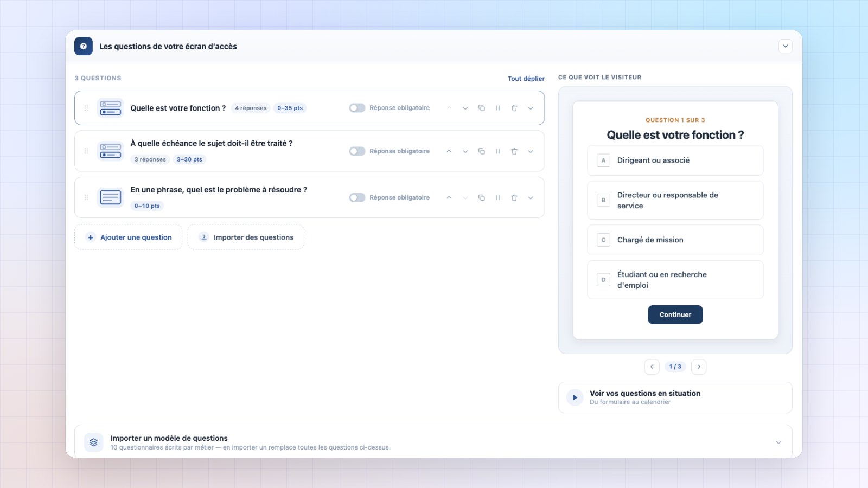Screen dimensions: 868x488
Task: Click the question-mark icon in the panel header
Action: tap(84, 46)
